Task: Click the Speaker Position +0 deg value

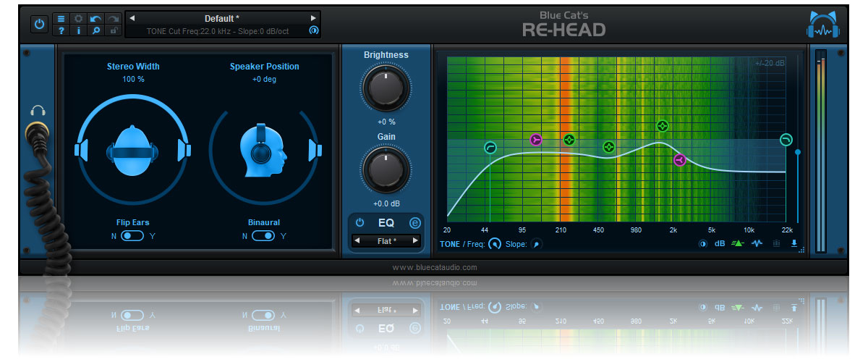Action: point(264,79)
